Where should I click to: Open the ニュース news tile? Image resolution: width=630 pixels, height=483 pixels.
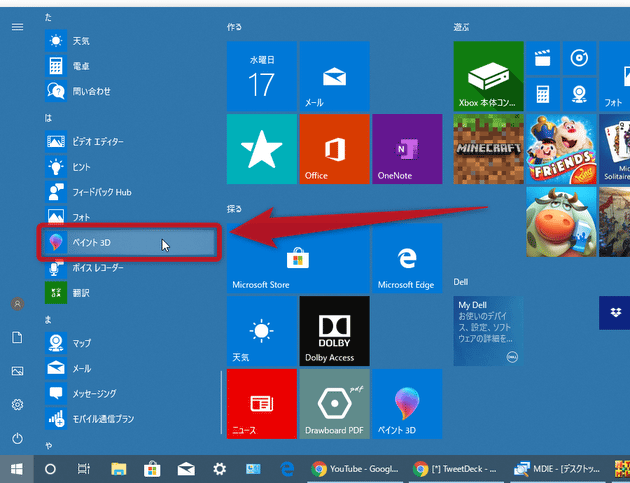(262, 404)
